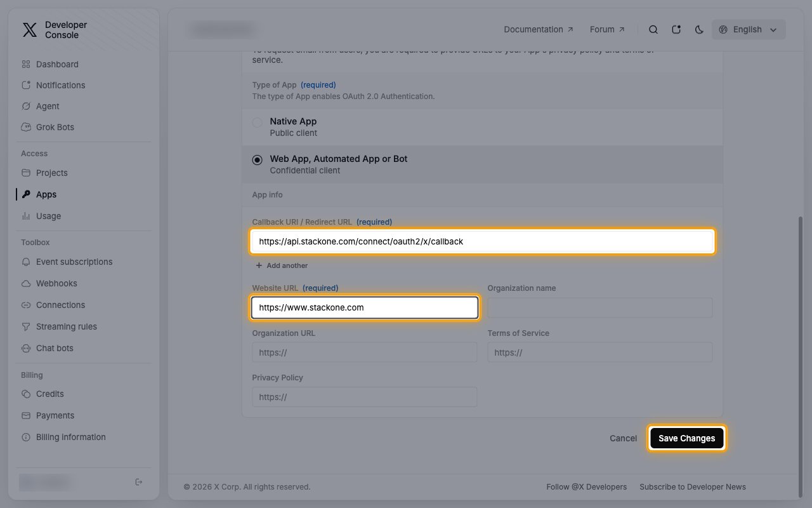The image size is (812, 508).
Task: Open notifications icon in top bar
Action: (x=676, y=29)
